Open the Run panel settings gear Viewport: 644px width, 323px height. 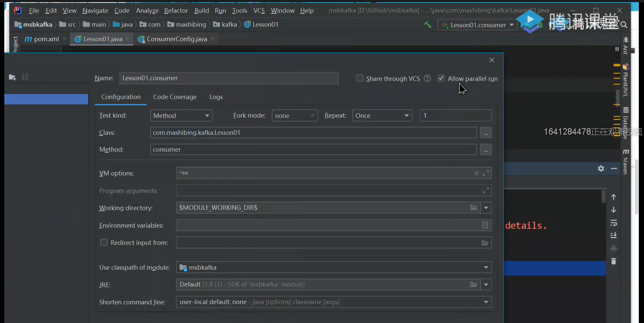coord(601,169)
